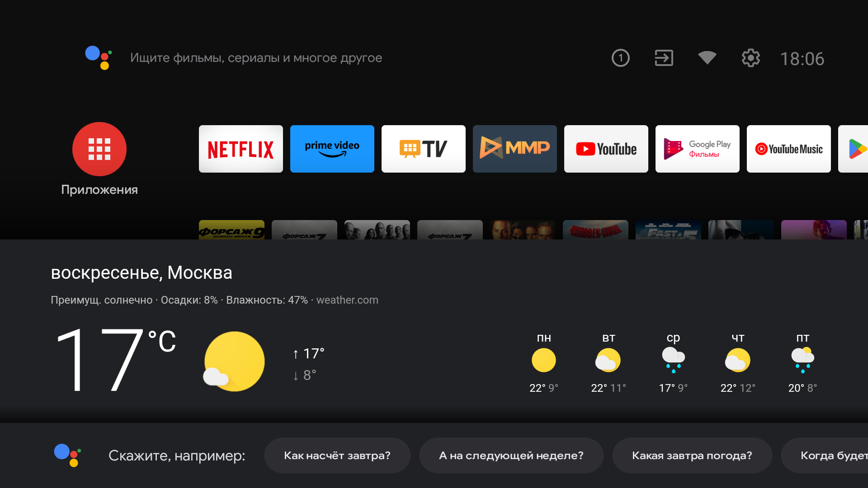Launch the MMP media player app

click(x=514, y=149)
